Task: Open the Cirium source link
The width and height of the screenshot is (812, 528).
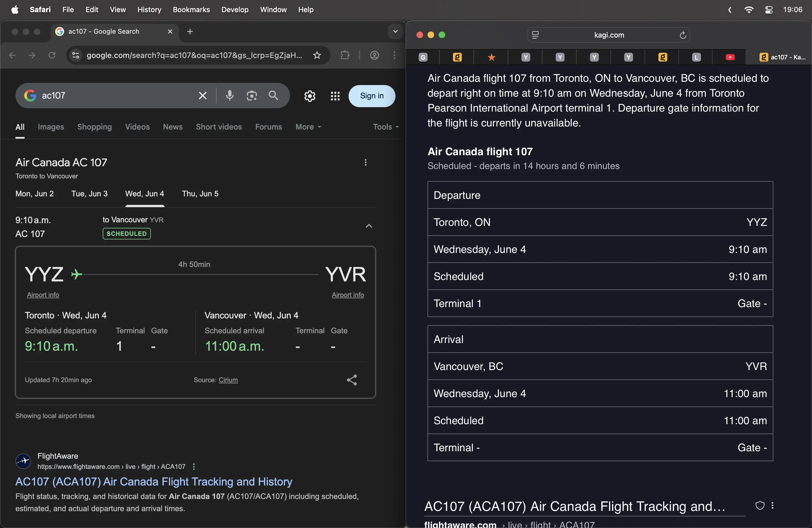Action: coord(228,380)
